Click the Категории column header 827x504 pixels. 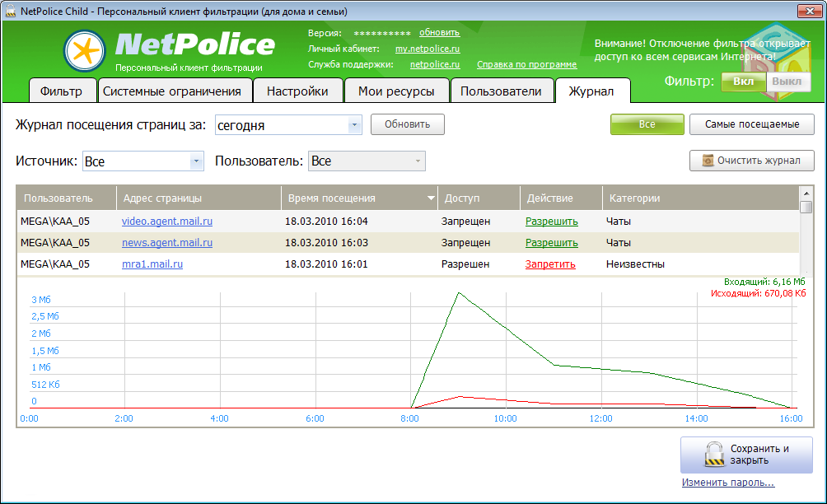700,198
